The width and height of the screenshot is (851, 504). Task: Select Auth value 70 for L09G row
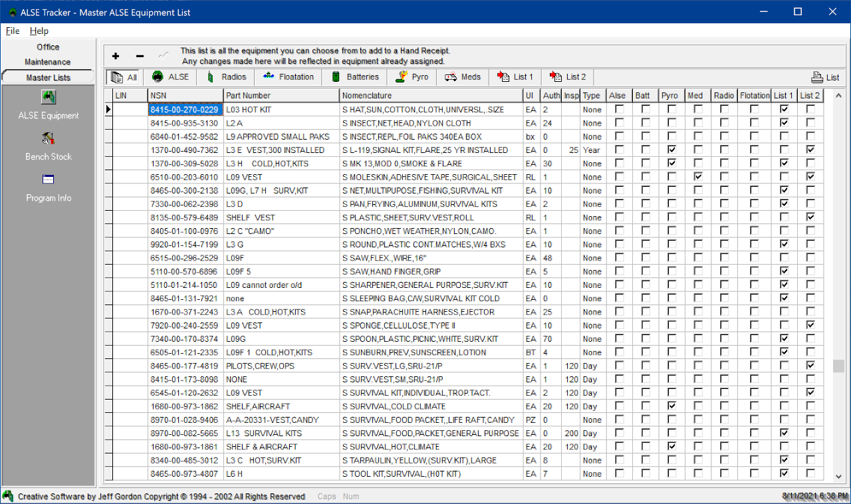[550, 339]
